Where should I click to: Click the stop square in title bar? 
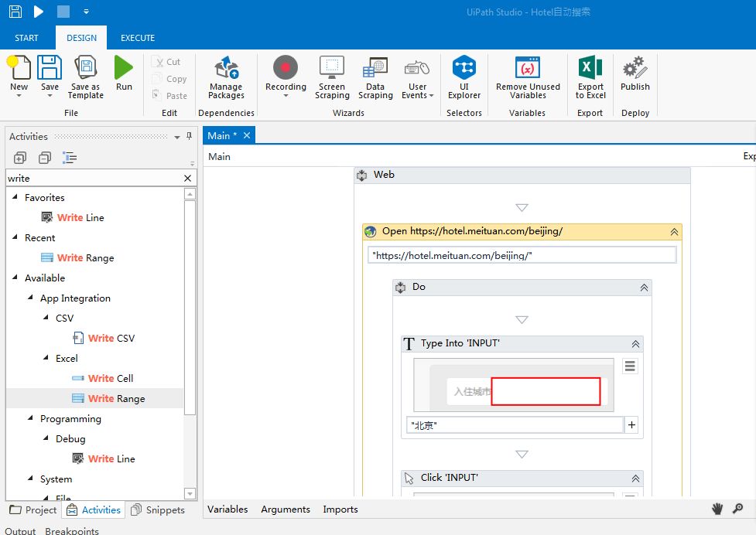point(63,11)
